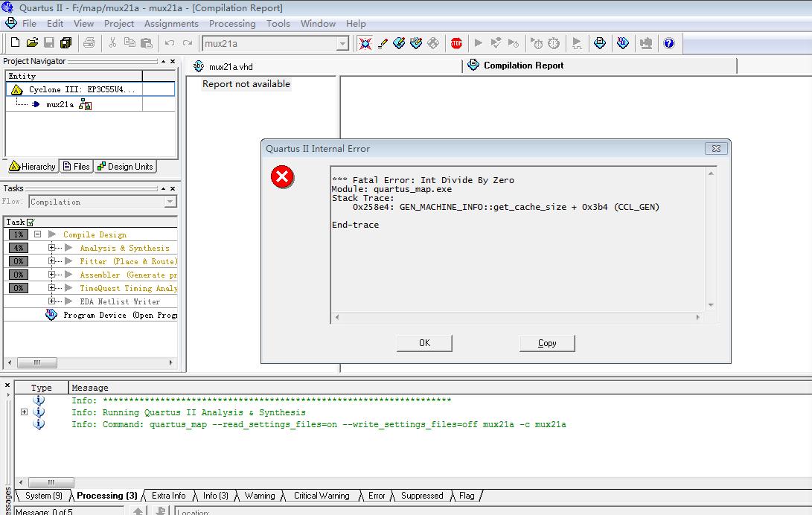Open the File menu
Viewport: 812px width, 515px height.
click(29, 24)
